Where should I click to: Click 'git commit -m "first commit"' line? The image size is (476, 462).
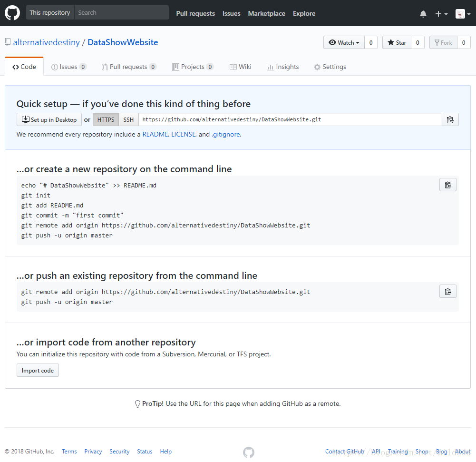pyautogui.click(x=72, y=216)
